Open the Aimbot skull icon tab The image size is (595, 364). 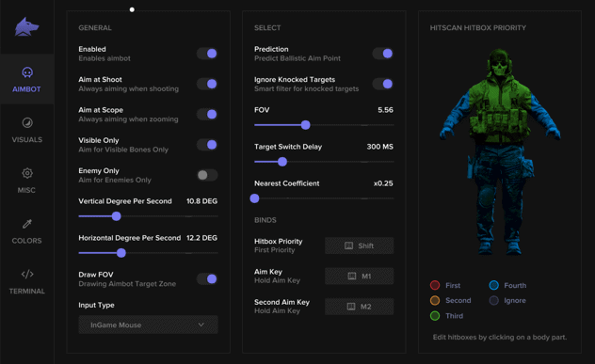[27, 72]
